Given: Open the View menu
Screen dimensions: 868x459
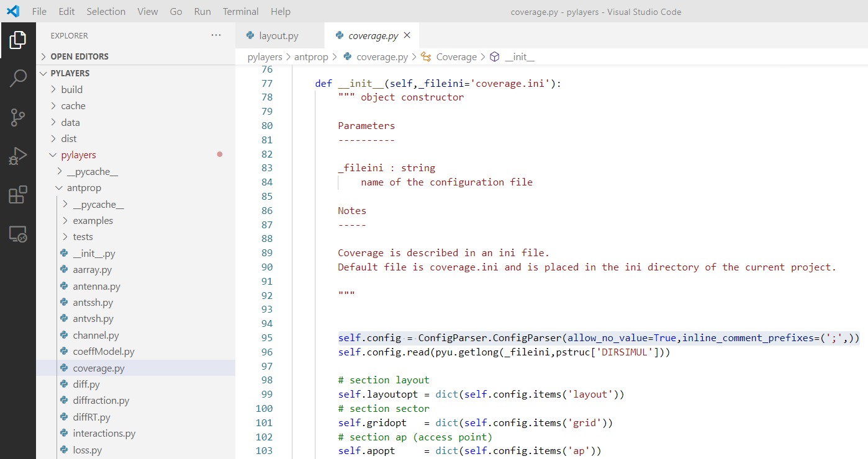Looking at the screenshot, I should (x=148, y=11).
